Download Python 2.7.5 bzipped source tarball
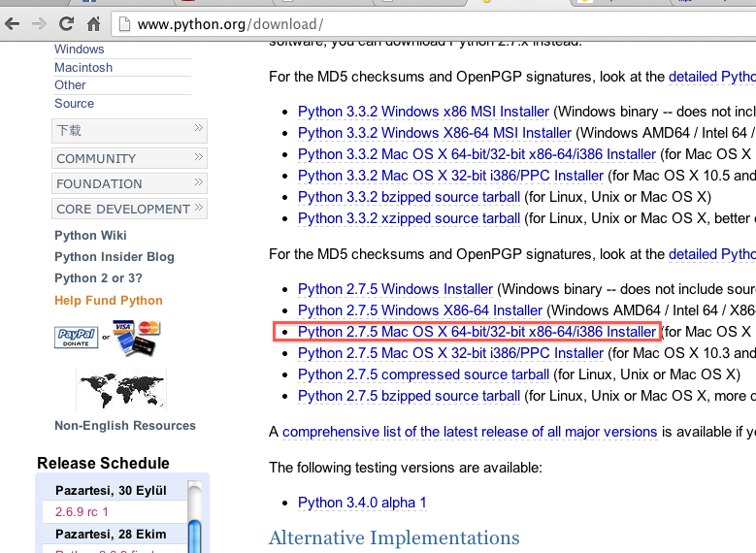 [409, 396]
